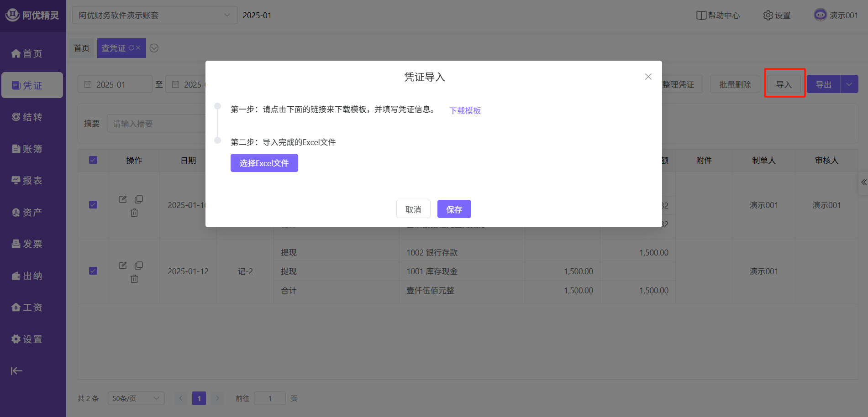
Task: Click the edit icon in first voucher row
Action: (122, 199)
